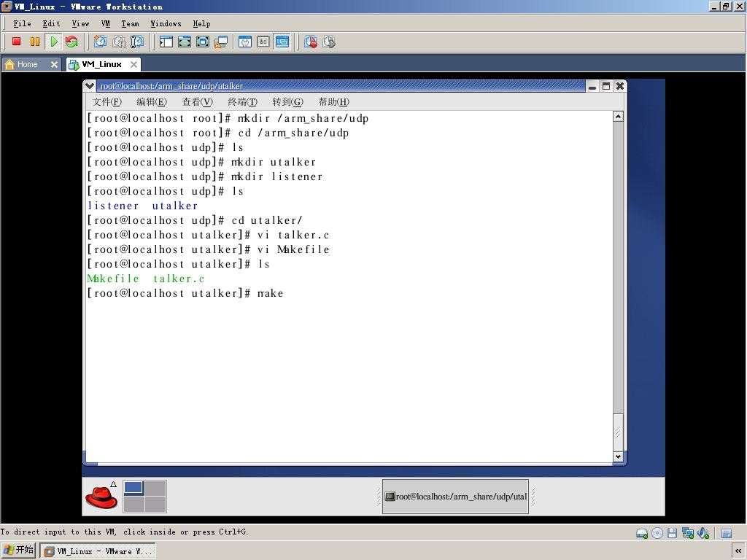Viewport: 747px width, 560px height.
Task: Open terminal 编辑(E) menu
Action: click(152, 101)
